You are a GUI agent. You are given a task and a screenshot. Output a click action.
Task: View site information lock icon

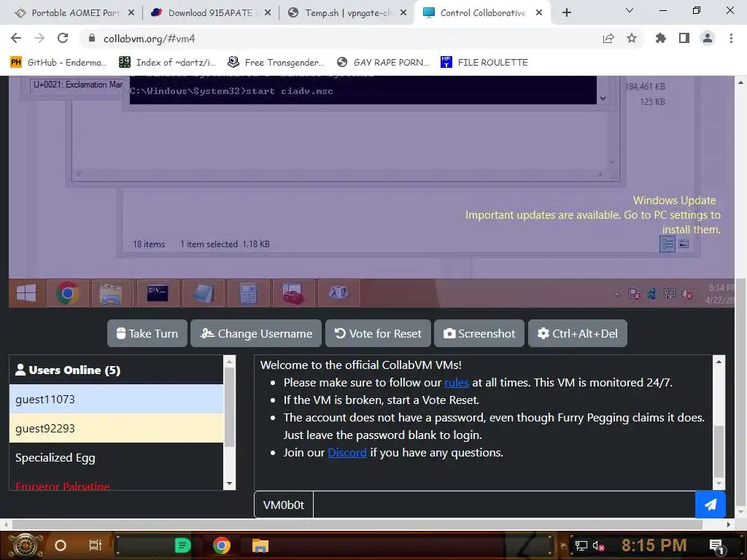click(x=92, y=38)
